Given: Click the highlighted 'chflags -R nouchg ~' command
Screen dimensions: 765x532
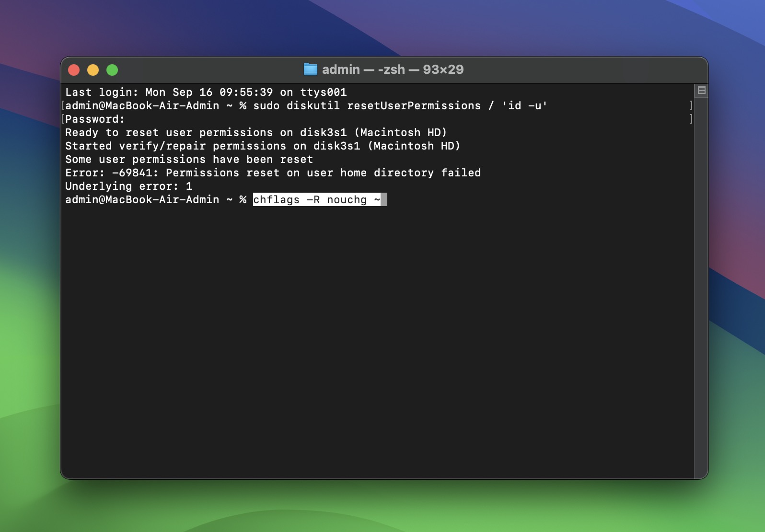Looking at the screenshot, I should pyautogui.click(x=317, y=199).
